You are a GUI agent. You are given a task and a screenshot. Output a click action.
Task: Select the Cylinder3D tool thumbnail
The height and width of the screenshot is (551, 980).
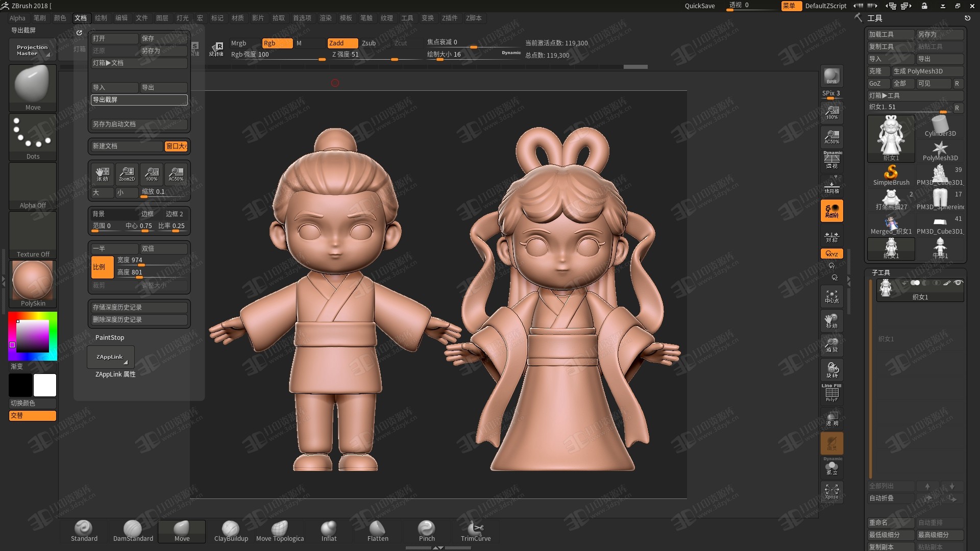pyautogui.click(x=940, y=127)
